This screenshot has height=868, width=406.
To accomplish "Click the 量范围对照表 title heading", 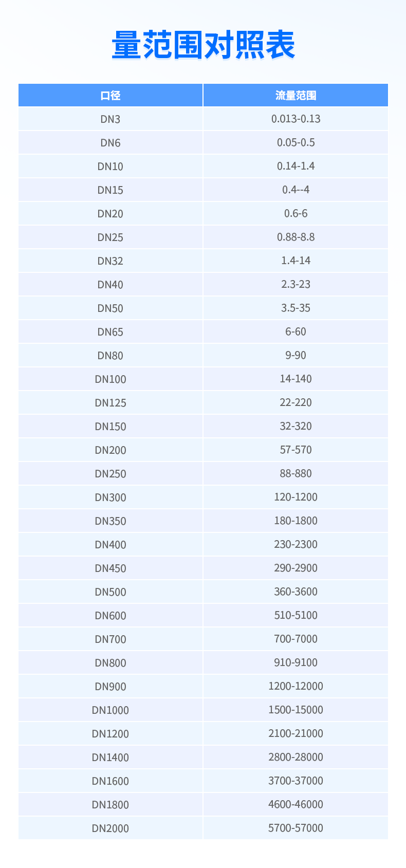I will [203, 45].
